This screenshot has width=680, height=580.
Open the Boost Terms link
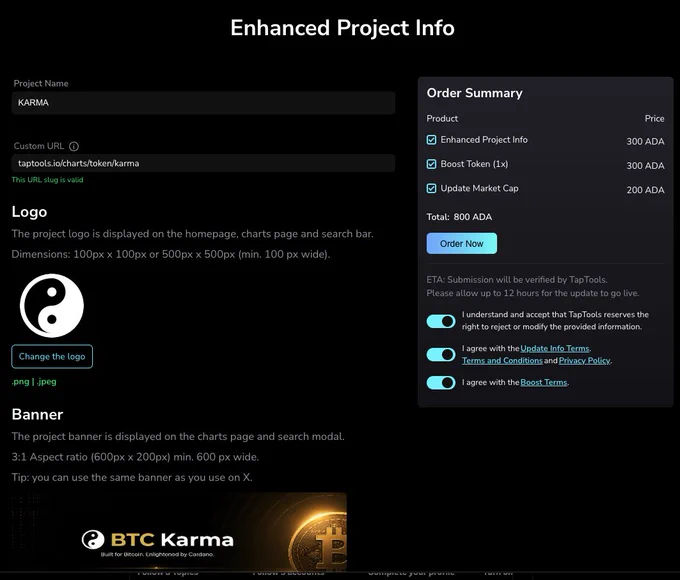(543, 383)
